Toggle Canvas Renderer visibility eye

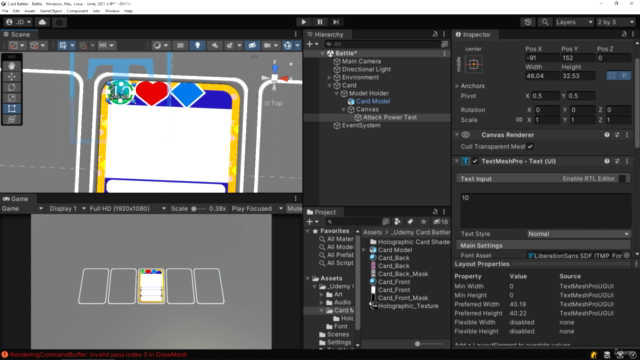[x=466, y=135]
